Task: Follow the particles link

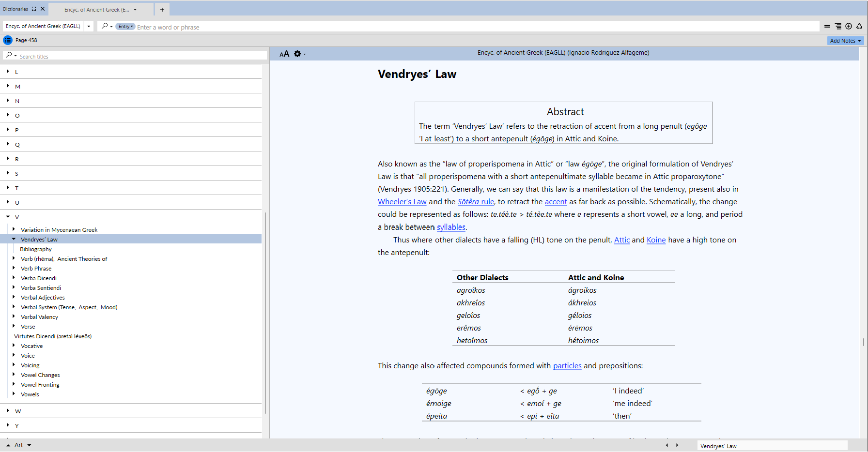Action: pos(567,366)
